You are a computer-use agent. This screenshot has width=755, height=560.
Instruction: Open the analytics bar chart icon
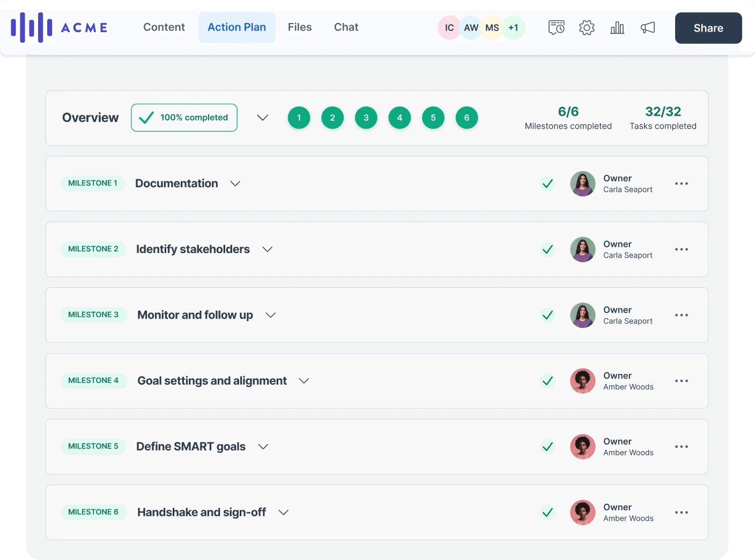(x=617, y=27)
